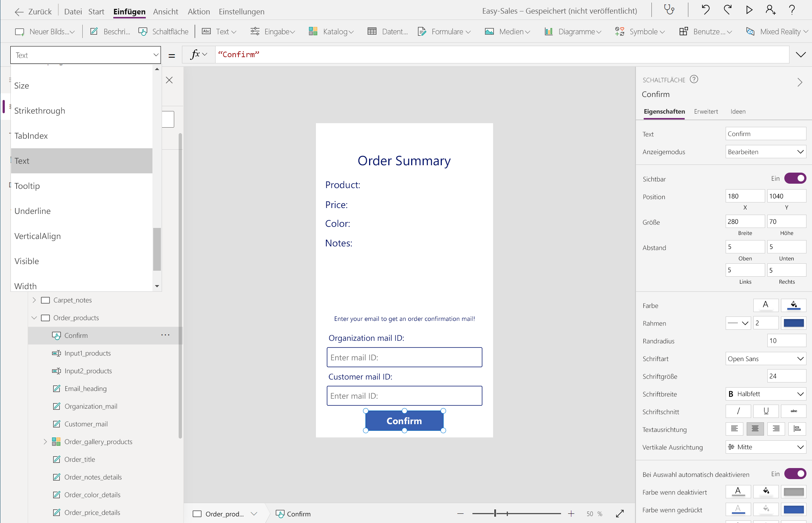This screenshot has width=812, height=523.
Task: Click the Share user icon
Action: click(x=770, y=10)
